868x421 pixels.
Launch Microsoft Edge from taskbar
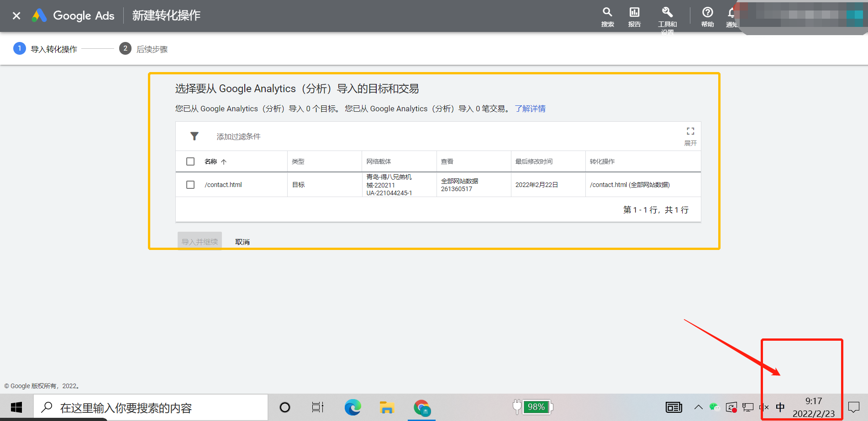[352, 407]
